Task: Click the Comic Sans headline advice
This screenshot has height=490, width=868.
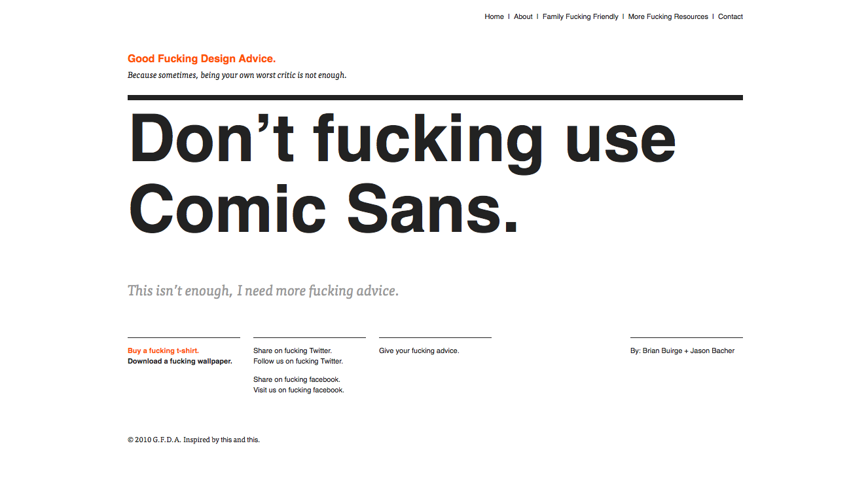Action: (x=403, y=174)
